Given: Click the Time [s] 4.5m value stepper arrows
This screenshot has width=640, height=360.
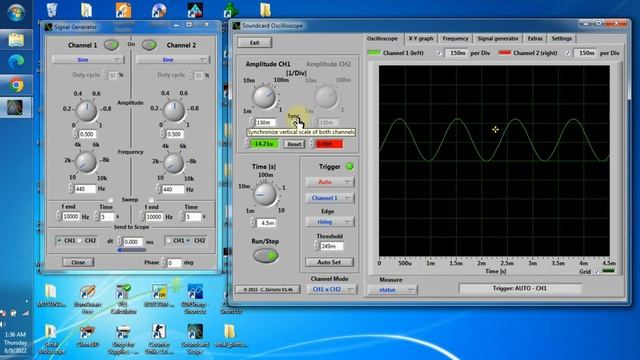Looking at the screenshot, I should [253, 222].
